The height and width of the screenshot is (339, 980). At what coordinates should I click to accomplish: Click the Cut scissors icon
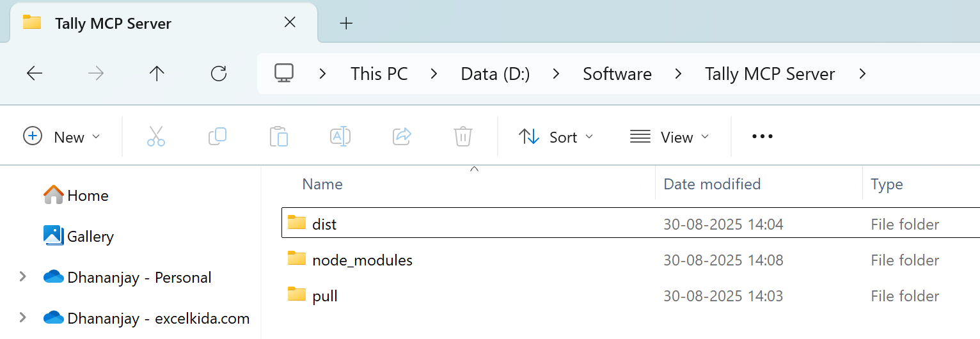tap(156, 136)
